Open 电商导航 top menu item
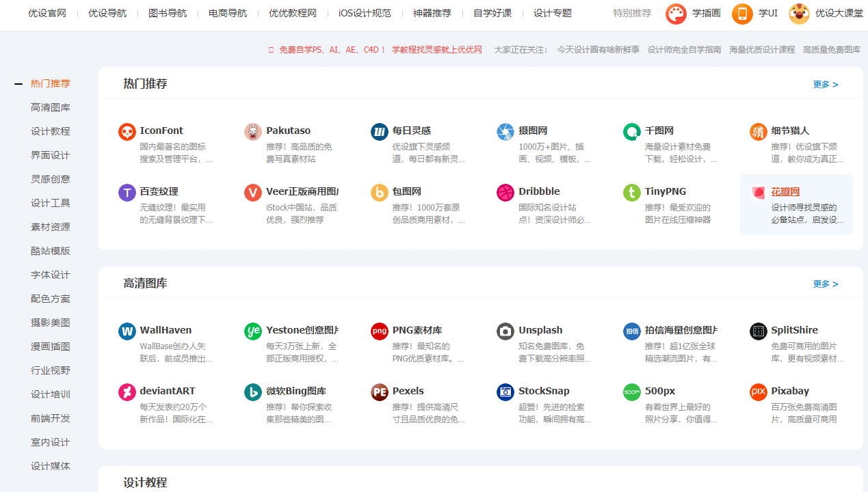 click(x=228, y=13)
